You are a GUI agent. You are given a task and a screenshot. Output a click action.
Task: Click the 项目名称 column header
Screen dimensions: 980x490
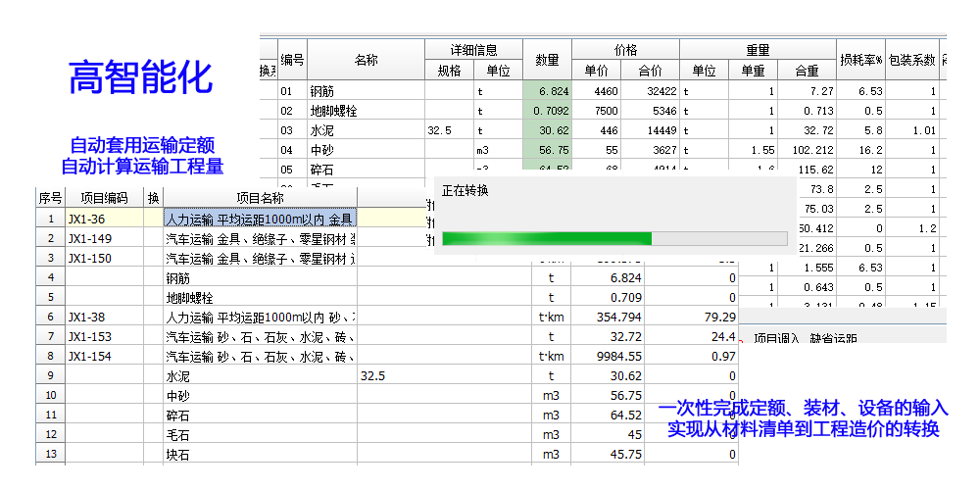click(x=260, y=198)
